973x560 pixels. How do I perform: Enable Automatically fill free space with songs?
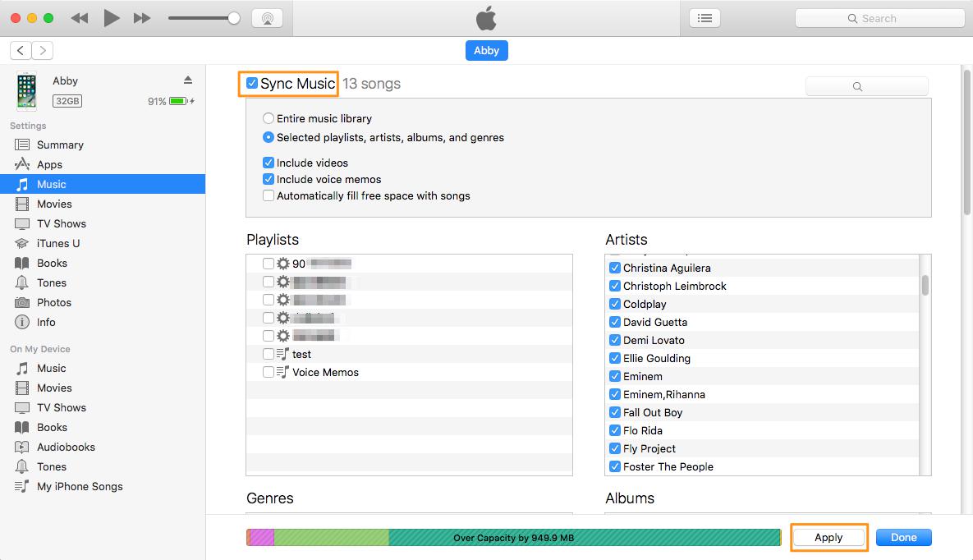pyautogui.click(x=268, y=195)
